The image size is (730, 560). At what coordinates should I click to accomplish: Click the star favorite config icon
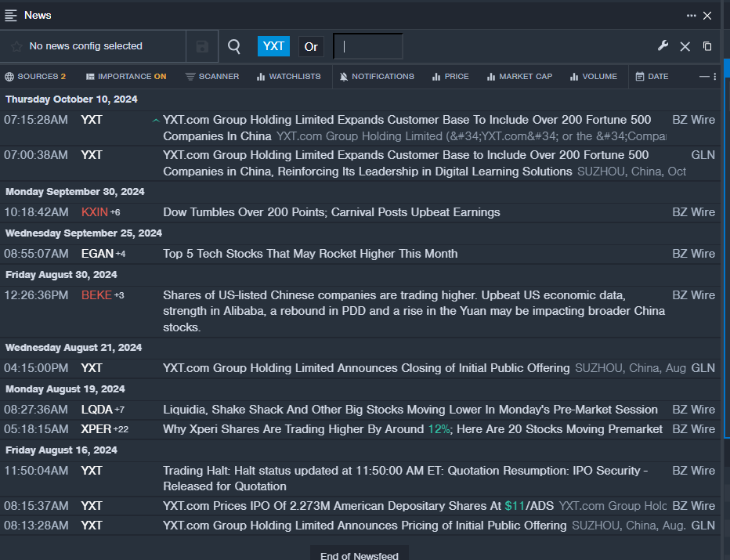[x=16, y=46]
